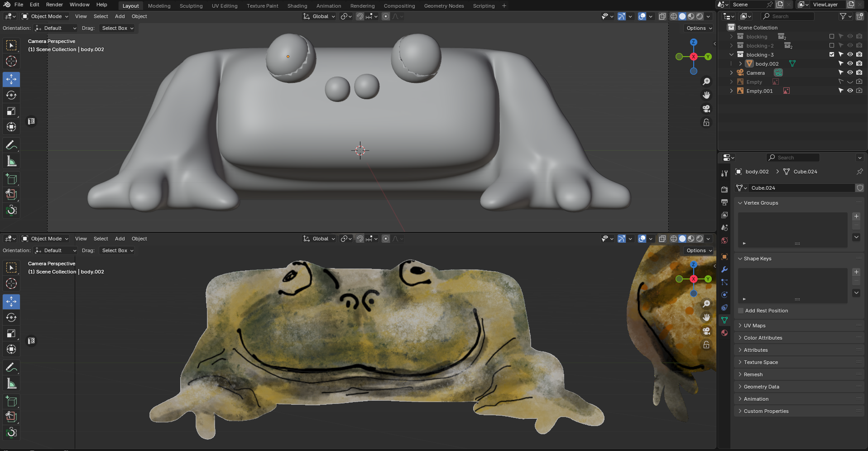
Task: Hide body.002 with its eye icon
Action: point(850,63)
